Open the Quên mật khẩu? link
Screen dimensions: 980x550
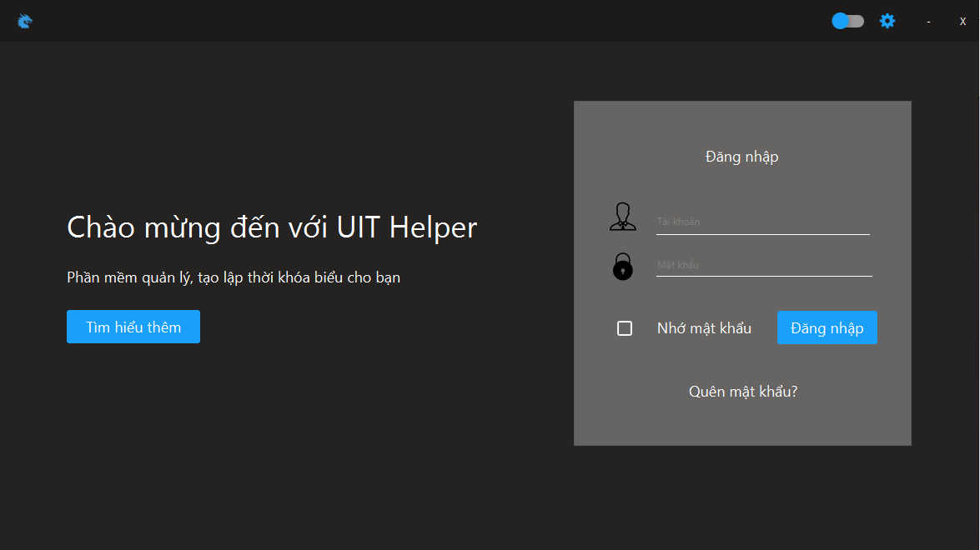741,391
